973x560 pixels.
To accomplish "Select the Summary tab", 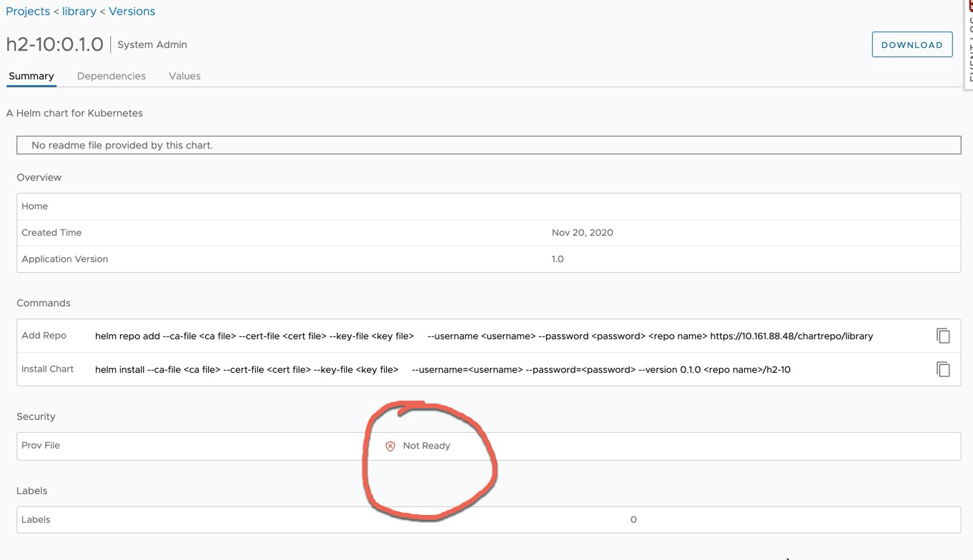I will coord(31,76).
